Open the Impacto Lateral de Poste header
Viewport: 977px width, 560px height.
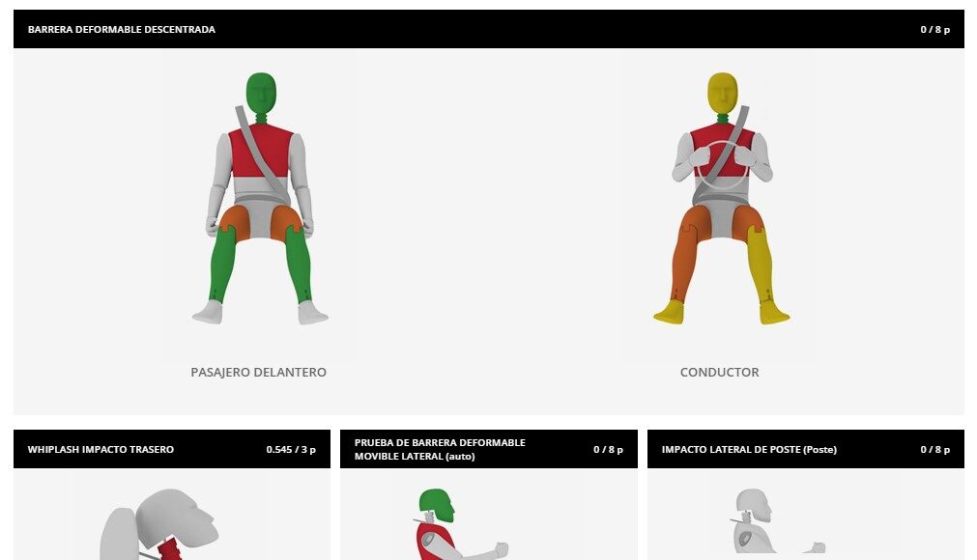[x=806, y=449]
